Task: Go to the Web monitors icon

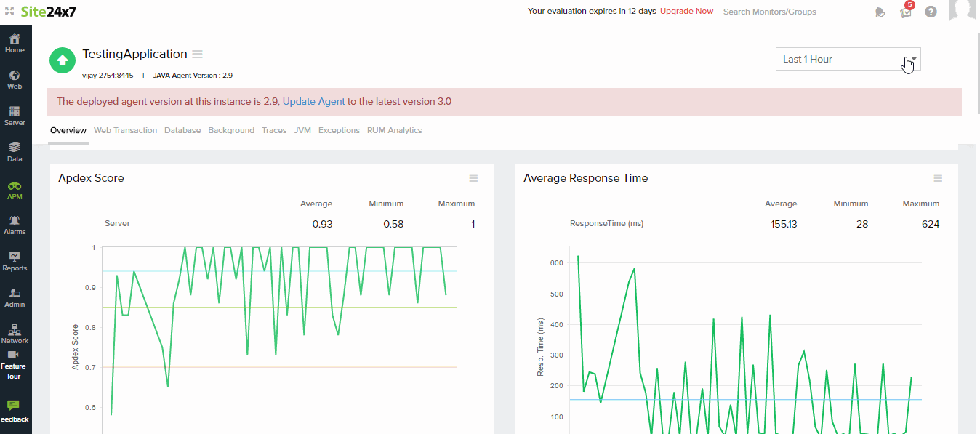Action: tap(15, 76)
